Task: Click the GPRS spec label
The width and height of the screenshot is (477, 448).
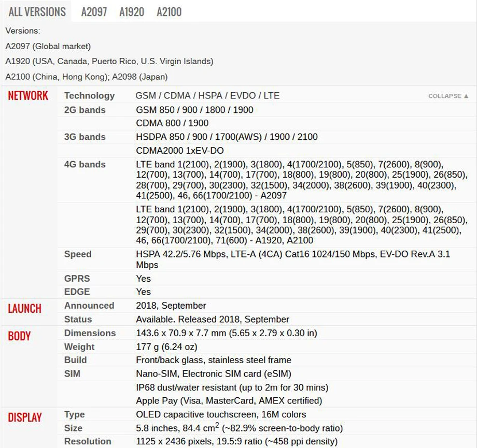Action: pos(77,279)
